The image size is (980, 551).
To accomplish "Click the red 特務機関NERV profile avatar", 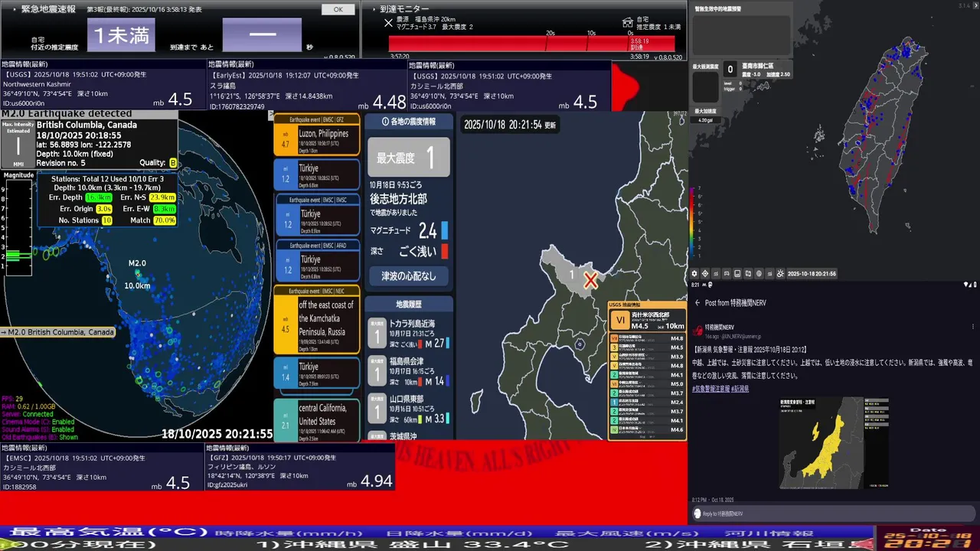I will click(698, 330).
